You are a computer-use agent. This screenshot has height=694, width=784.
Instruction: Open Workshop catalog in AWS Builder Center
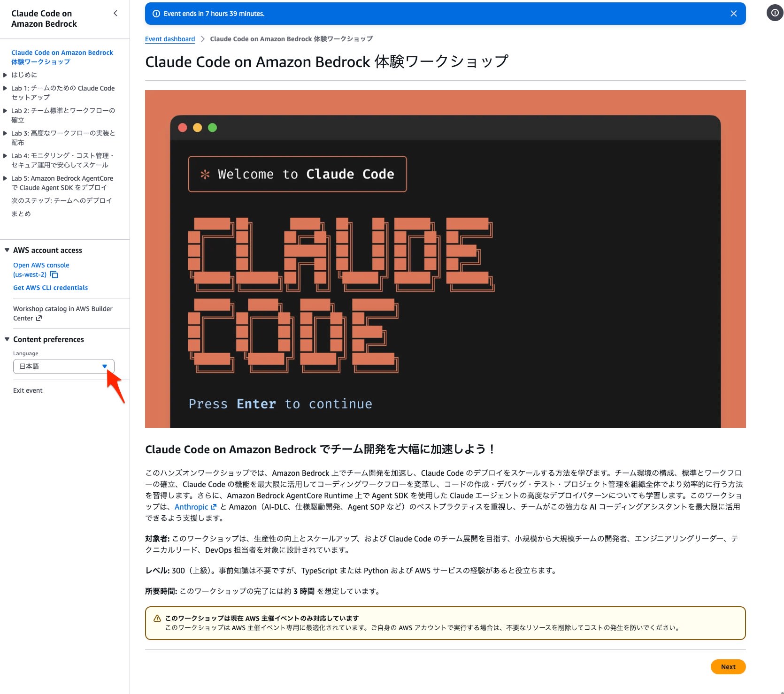coord(63,313)
